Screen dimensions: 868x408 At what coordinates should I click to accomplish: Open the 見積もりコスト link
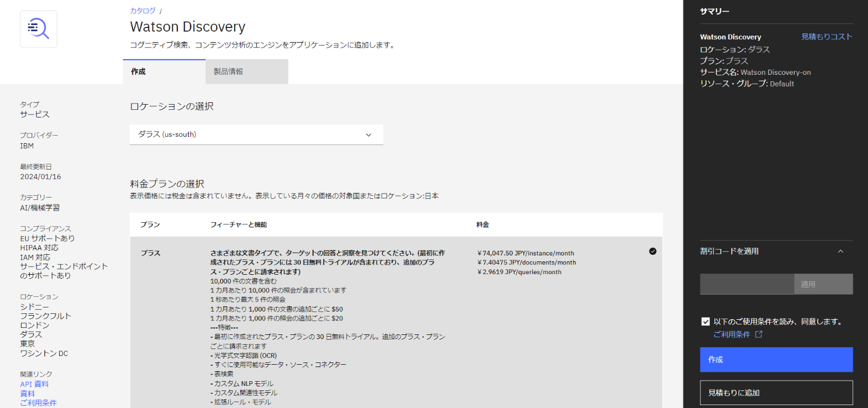pyautogui.click(x=827, y=36)
